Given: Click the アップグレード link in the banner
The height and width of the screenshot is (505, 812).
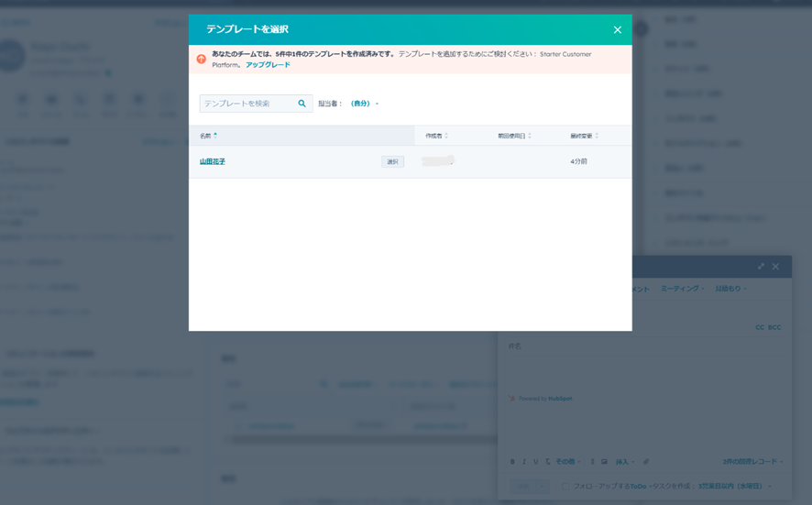Looking at the screenshot, I should [x=268, y=65].
